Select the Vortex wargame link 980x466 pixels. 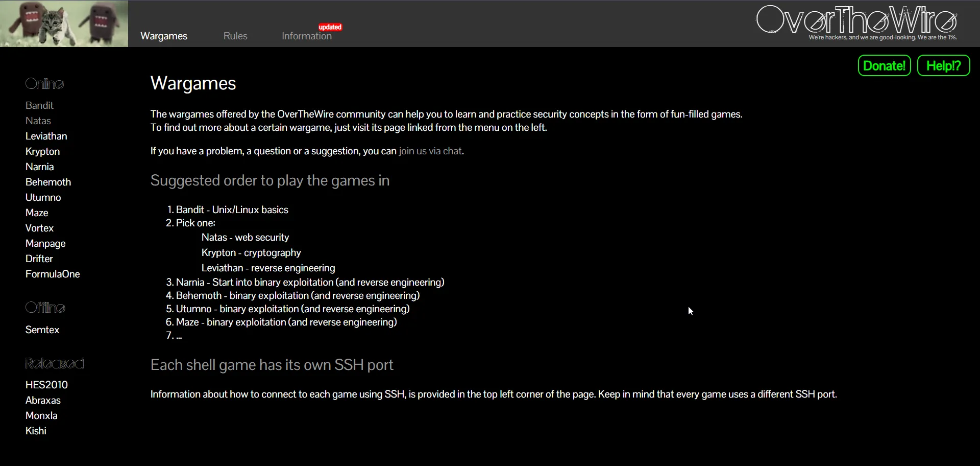(x=39, y=228)
